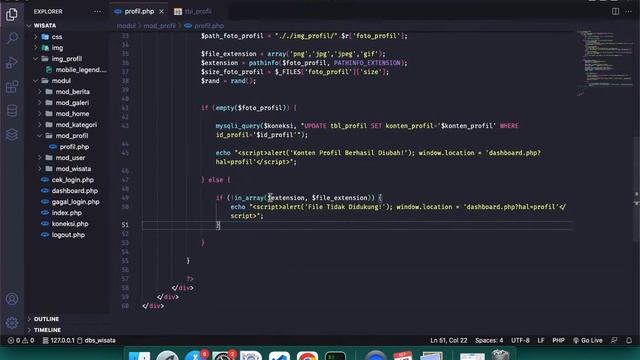The image size is (640, 360).
Task: Split the editor right
Action: point(615,11)
